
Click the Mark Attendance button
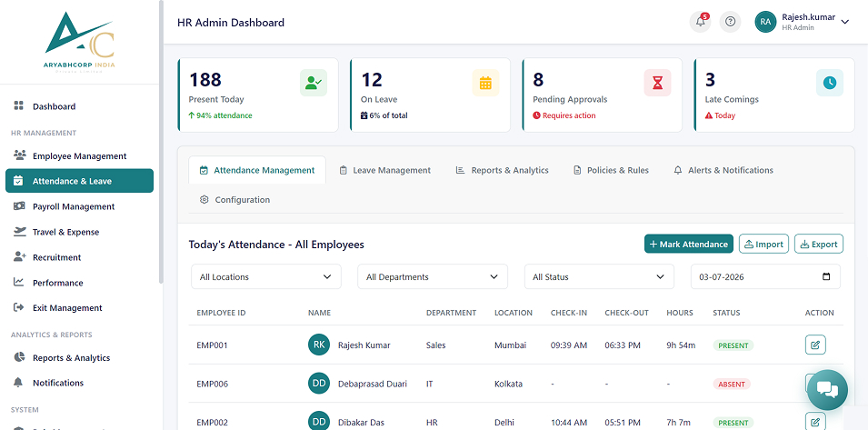(x=689, y=244)
